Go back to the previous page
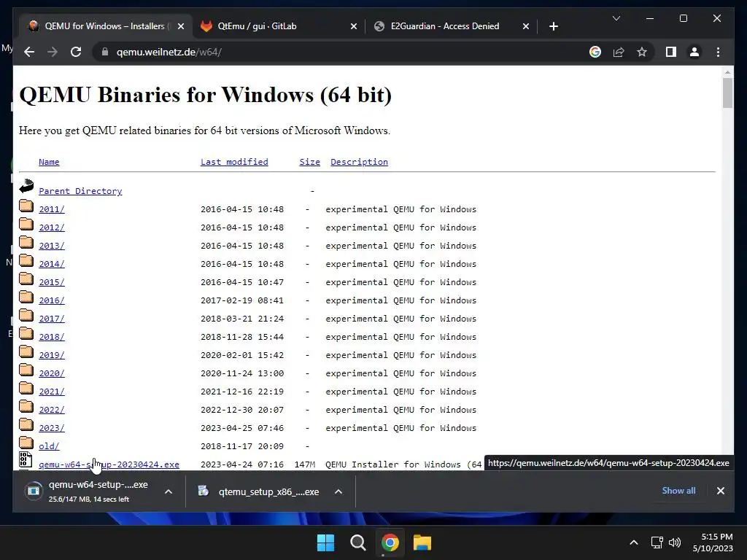This screenshot has height=560, width=747. tap(29, 52)
